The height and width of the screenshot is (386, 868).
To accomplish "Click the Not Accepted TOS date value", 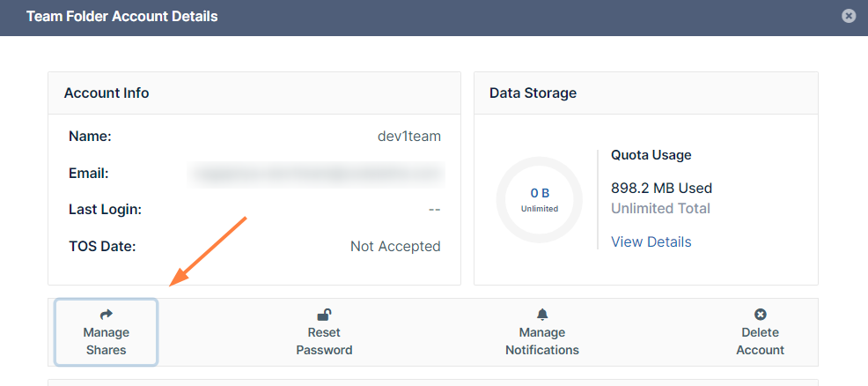I will 395,247.
